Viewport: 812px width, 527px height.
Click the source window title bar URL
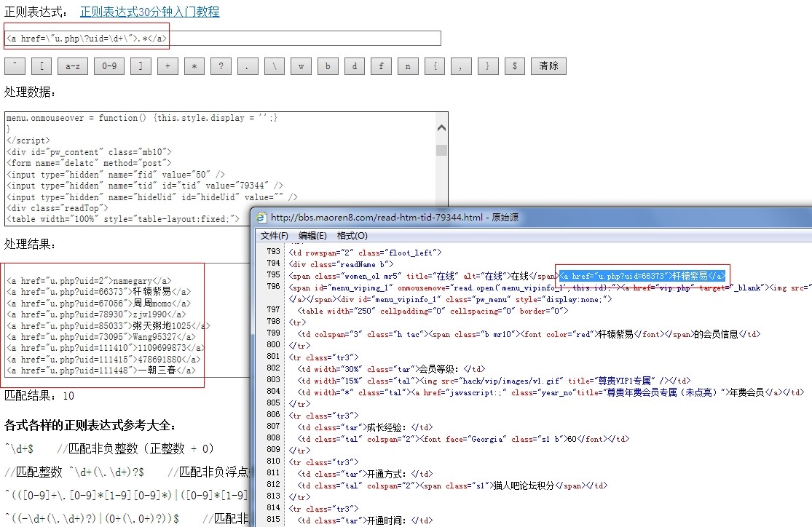[x=377, y=218]
